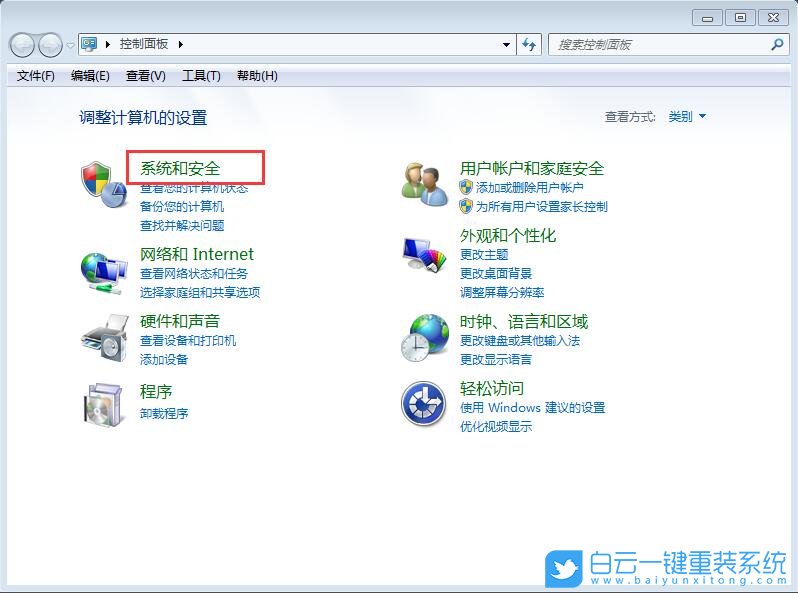Click the 调整屏幕分辨率 link
The width and height of the screenshot is (798, 593).
(x=502, y=292)
